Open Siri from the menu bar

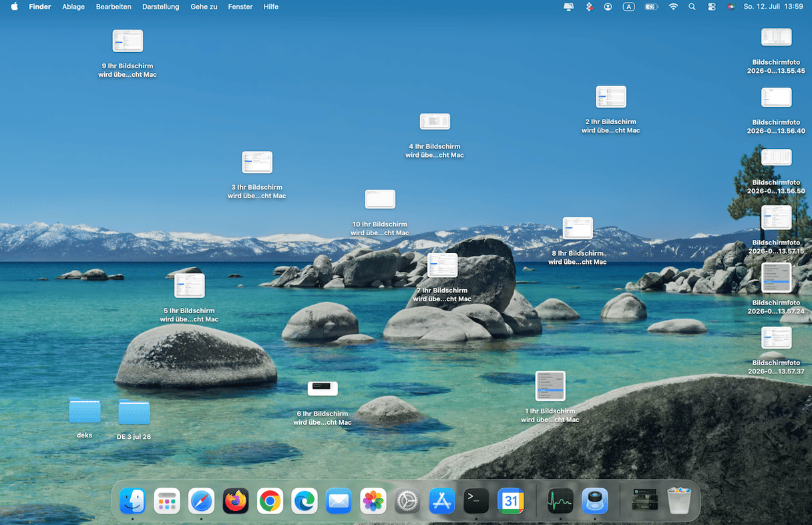731,7
